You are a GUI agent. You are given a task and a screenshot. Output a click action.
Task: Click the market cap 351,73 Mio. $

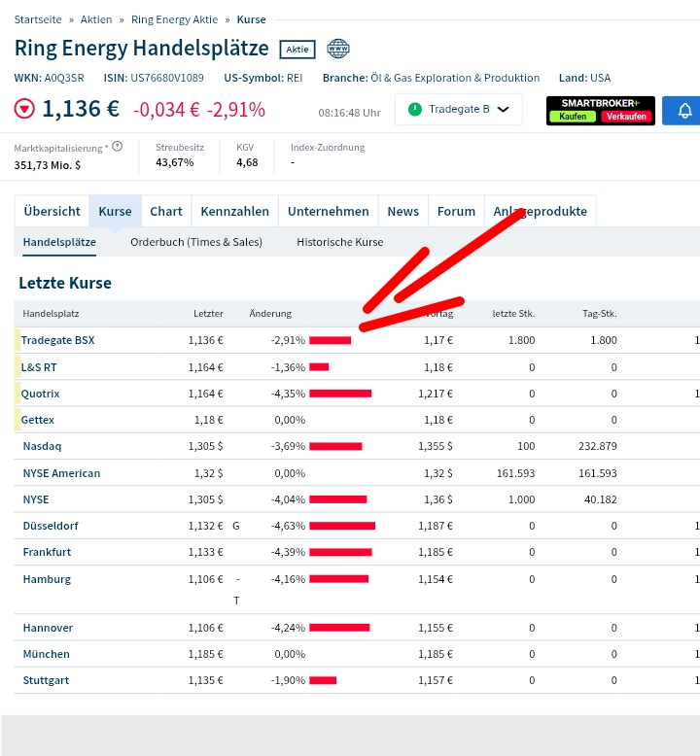(x=48, y=165)
